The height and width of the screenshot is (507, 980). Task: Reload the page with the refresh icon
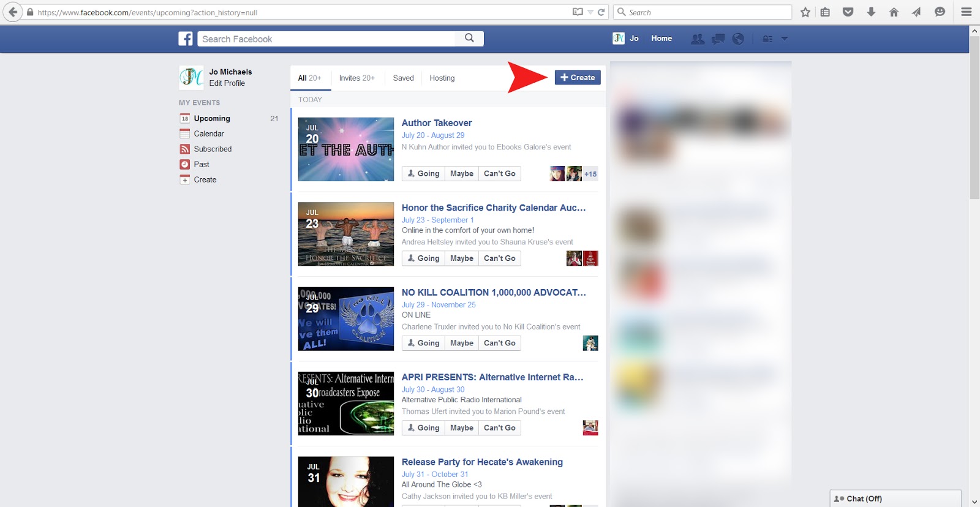click(x=601, y=12)
